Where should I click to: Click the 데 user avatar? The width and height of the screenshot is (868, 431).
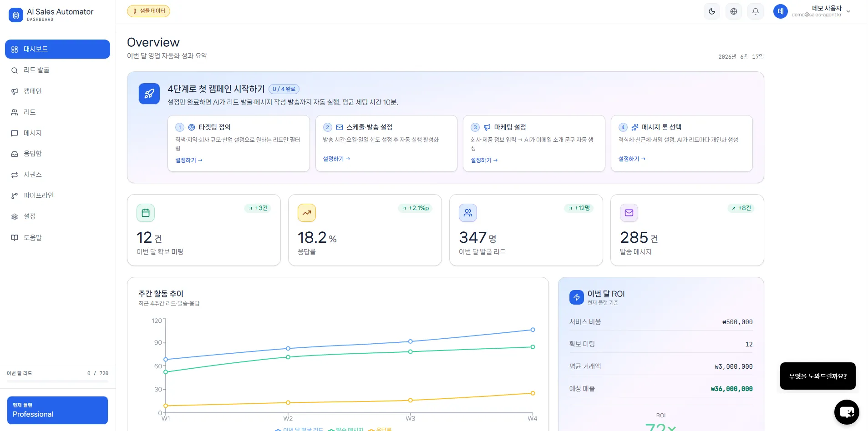(x=781, y=11)
